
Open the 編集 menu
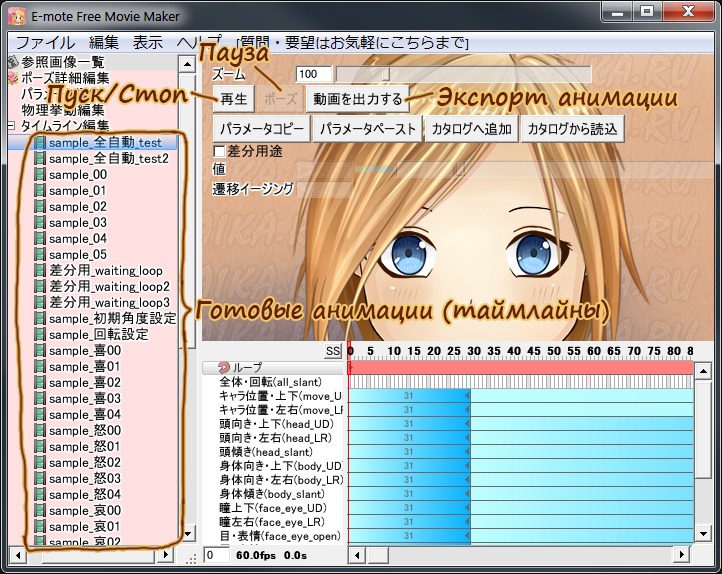104,43
